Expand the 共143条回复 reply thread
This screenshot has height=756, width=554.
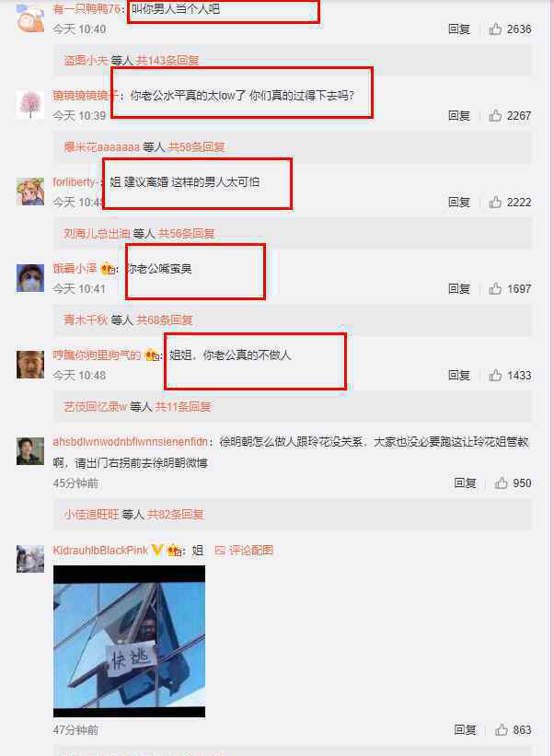(x=167, y=60)
